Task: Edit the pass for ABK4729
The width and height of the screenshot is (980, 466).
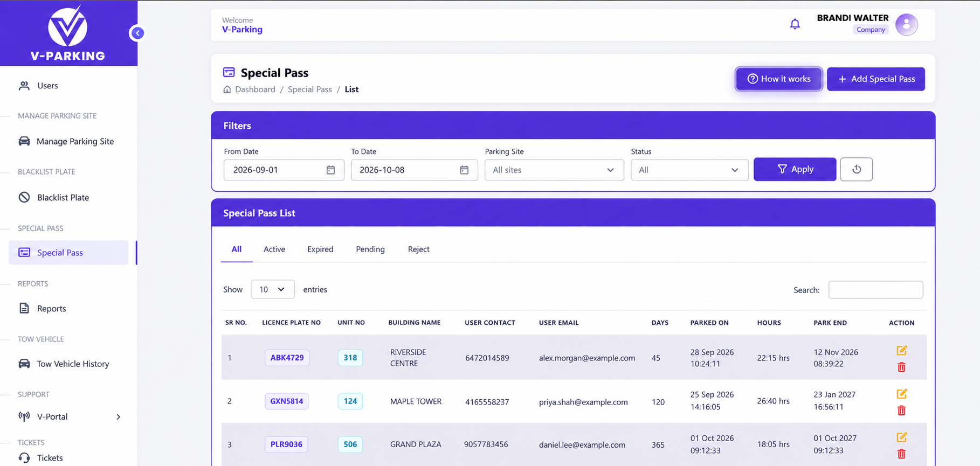Action: click(901, 351)
